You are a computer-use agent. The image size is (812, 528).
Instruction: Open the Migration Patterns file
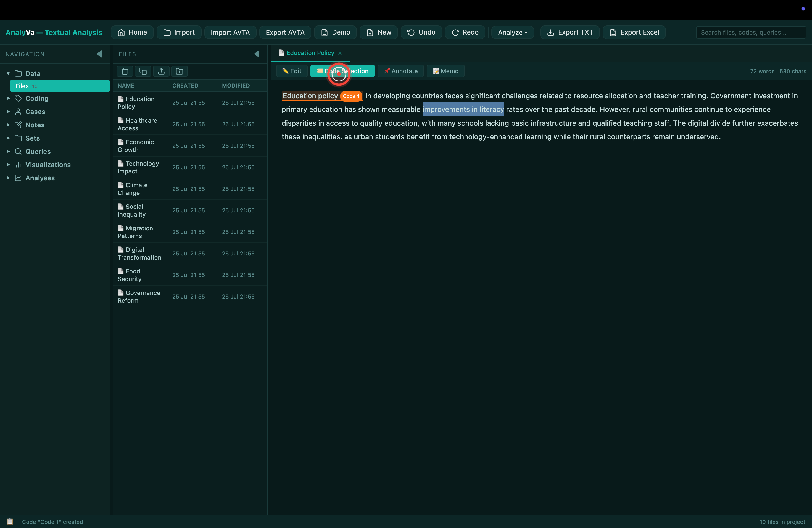(x=190, y=232)
